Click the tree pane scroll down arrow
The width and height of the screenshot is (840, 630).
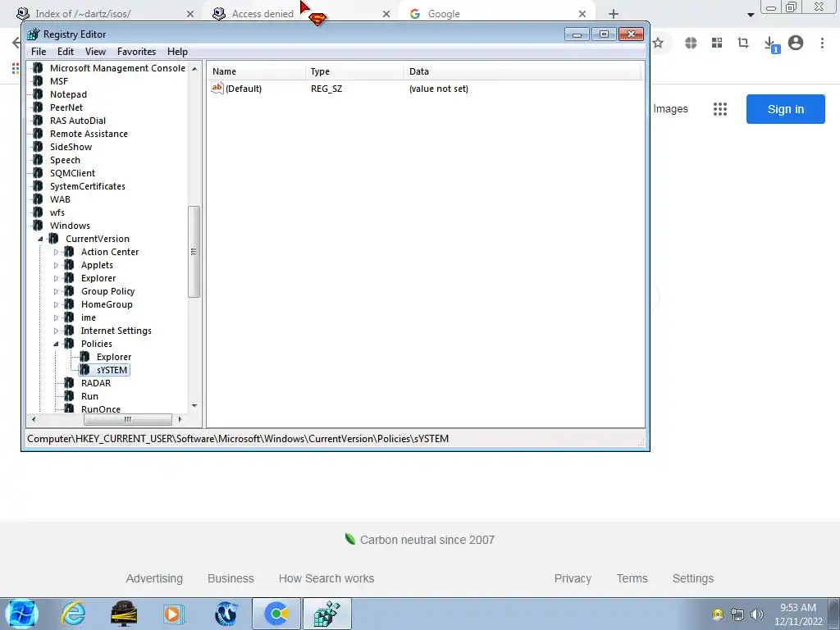coord(194,406)
